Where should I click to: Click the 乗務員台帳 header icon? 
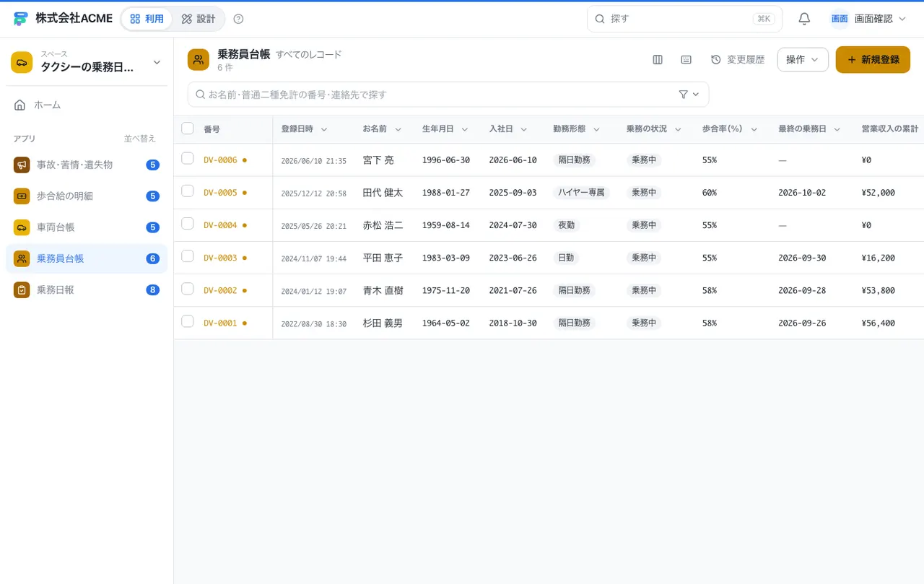pos(199,60)
